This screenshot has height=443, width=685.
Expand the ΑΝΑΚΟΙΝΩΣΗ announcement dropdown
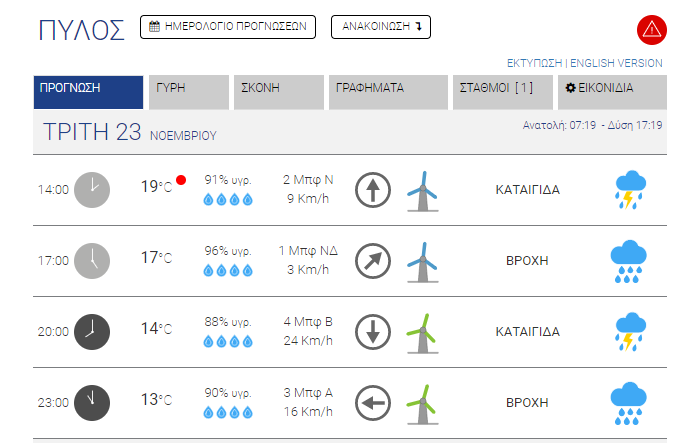381,27
